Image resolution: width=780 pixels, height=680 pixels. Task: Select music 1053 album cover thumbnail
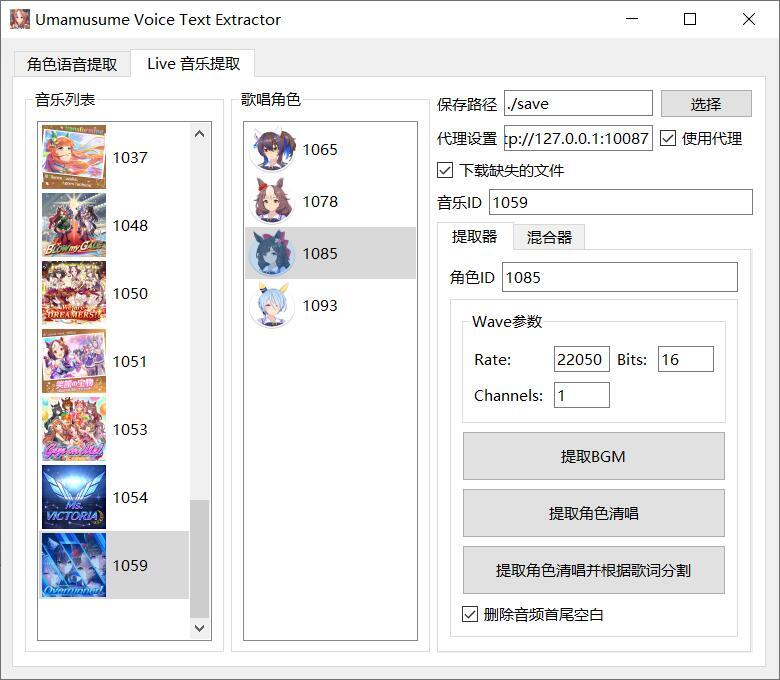point(74,429)
